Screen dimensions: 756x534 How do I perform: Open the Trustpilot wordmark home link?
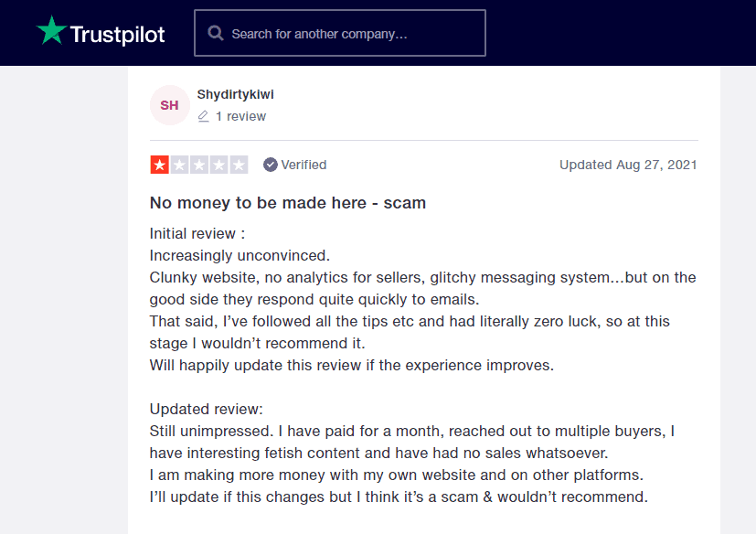[x=117, y=35]
